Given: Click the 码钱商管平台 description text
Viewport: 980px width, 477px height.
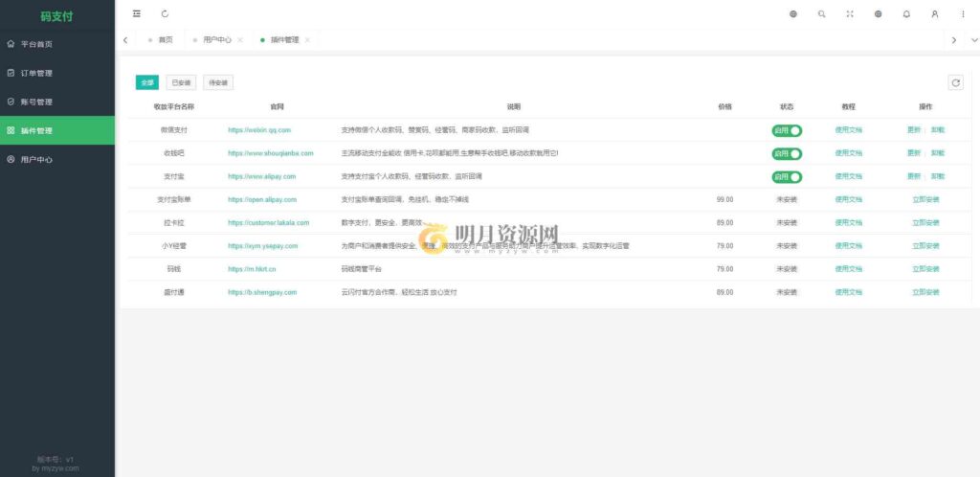Looking at the screenshot, I should 361,269.
